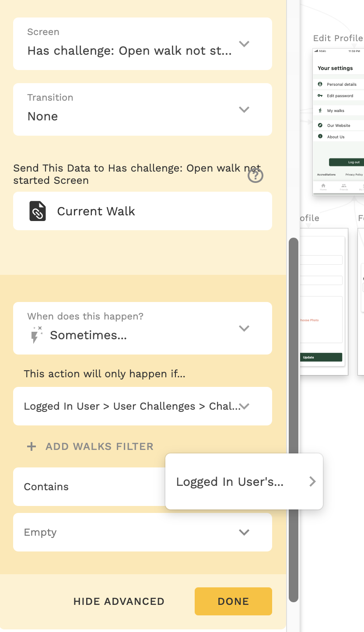The image size is (364, 632).
Task: Open the Screen dropdown
Action: (x=143, y=44)
